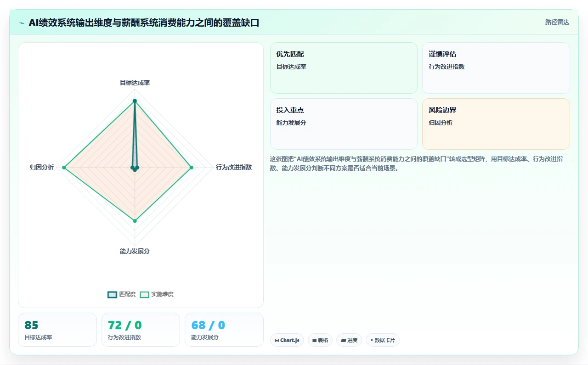The height and width of the screenshot is (365, 588).
Task: Click 能力发展分 label under 68 / 0
Action: tap(205, 337)
